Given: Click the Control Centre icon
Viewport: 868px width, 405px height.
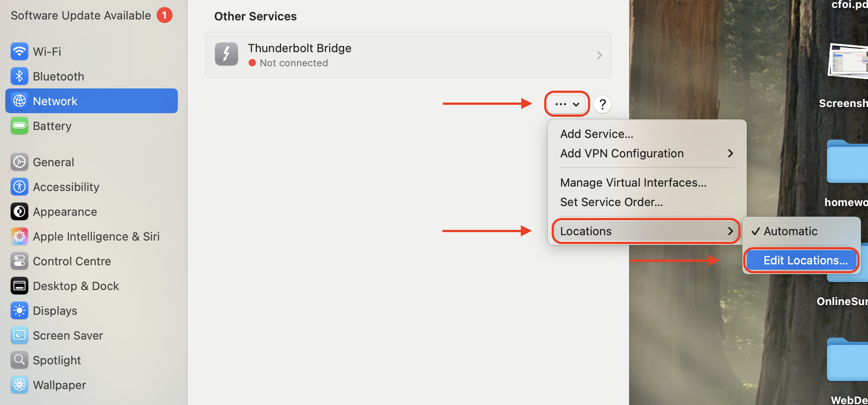Looking at the screenshot, I should 19,261.
